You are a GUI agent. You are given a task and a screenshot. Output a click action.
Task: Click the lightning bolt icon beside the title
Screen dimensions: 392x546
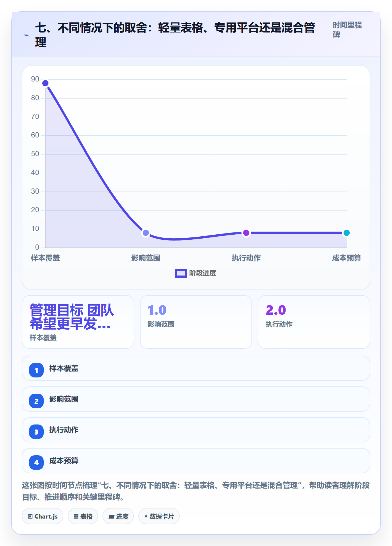[27, 35]
